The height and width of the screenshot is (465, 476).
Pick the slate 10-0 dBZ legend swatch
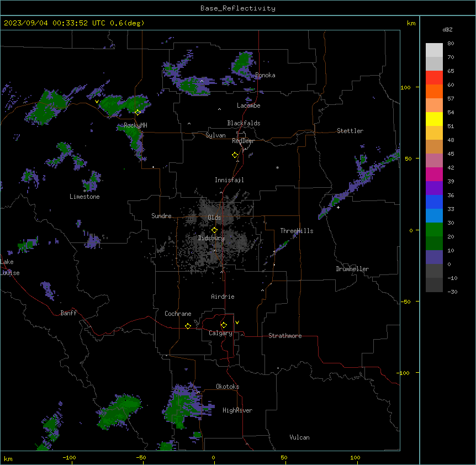point(434,257)
